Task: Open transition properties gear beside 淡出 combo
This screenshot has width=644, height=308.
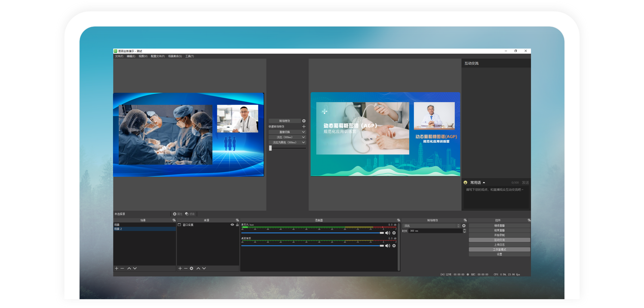Action: tap(464, 226)
